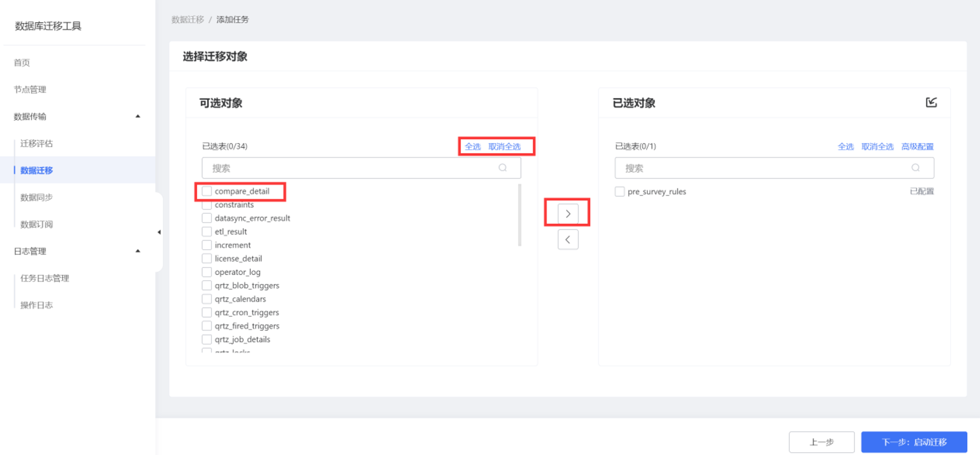The height and width of the screenshot is (455, 980).
Task: Open 首页 in the sidebar
Action: (22, 62)
